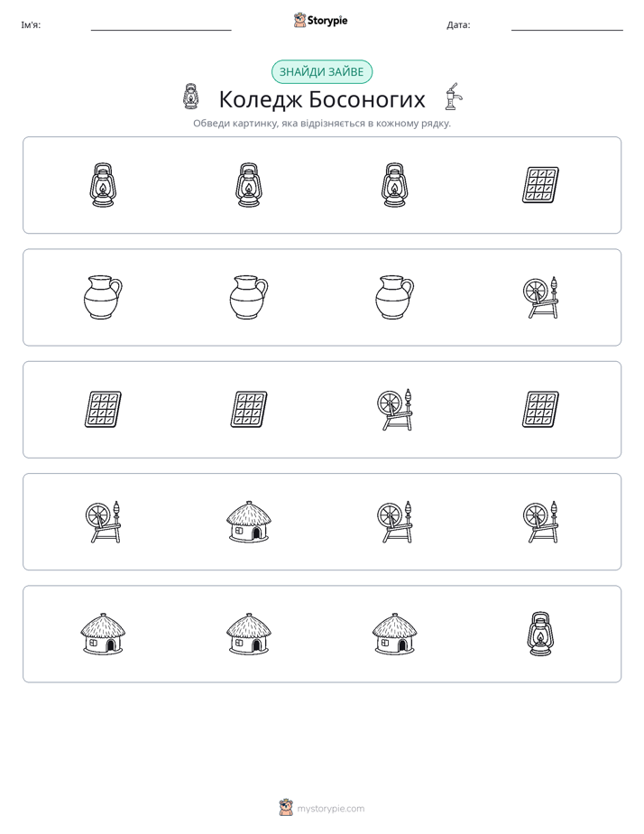
Task: Click the Коледж Босоногих title
Action: click(x=322, y=99)
